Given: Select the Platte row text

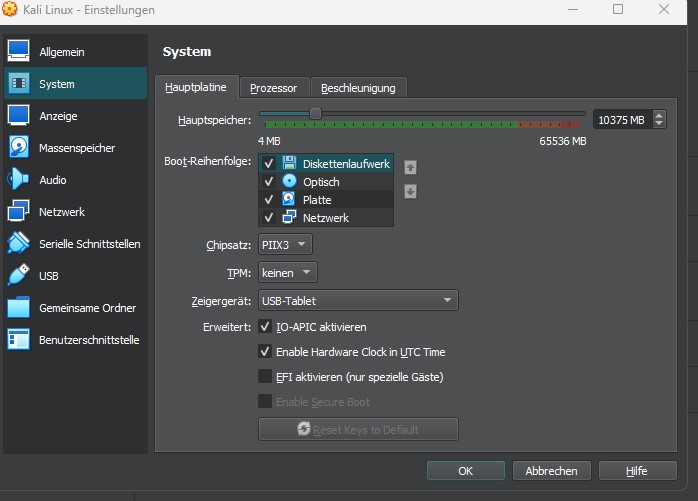Looking at the screenshot, I should tap(317, 200).
